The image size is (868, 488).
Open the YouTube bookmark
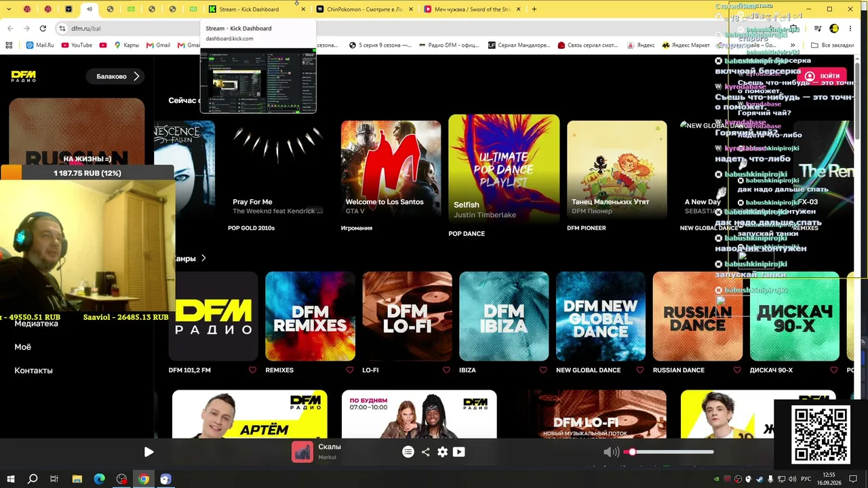point(77,45)
